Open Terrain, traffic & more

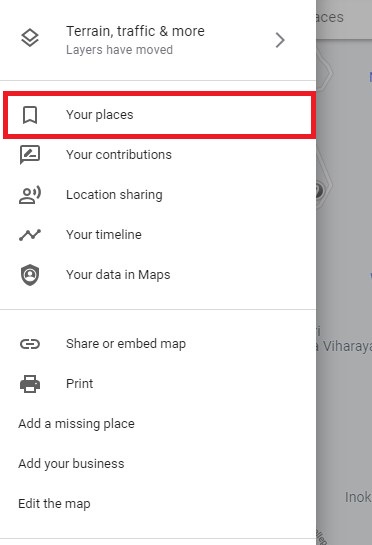(158, 40)
